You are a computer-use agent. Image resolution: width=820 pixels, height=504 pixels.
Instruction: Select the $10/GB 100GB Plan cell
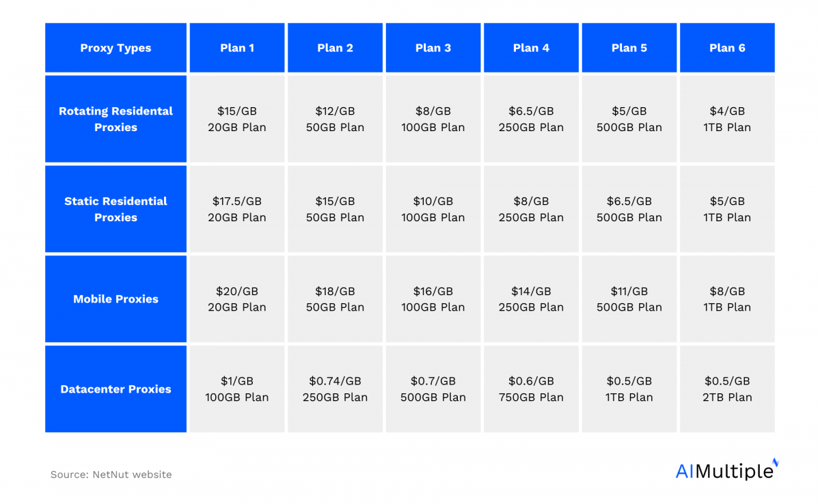click(433, 209)
